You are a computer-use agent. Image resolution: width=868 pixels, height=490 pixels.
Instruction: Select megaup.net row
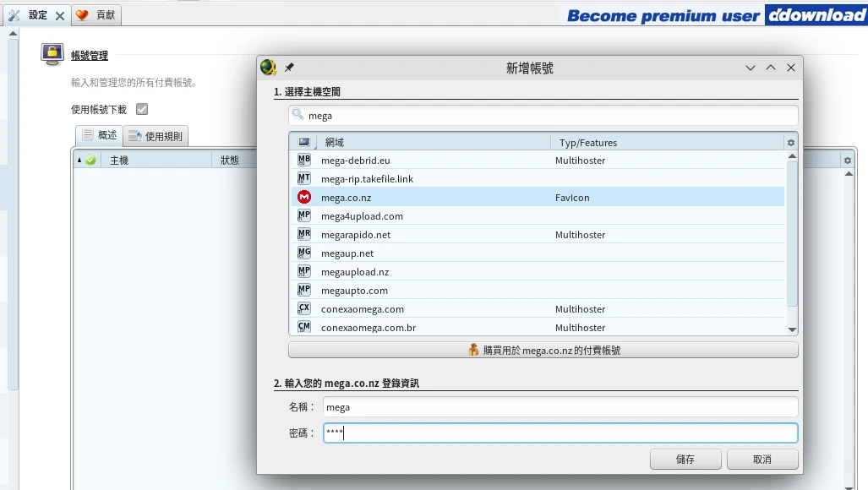[x=538, y=253]
